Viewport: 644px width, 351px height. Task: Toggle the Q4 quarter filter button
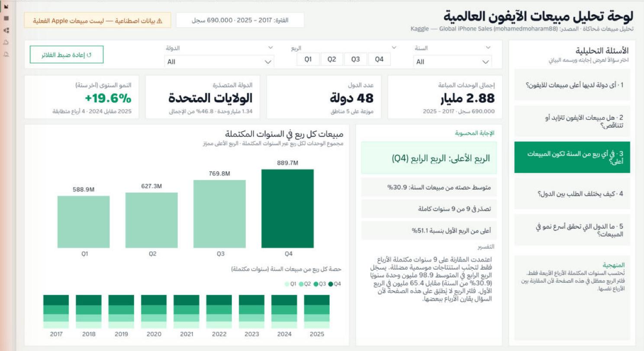380,60
